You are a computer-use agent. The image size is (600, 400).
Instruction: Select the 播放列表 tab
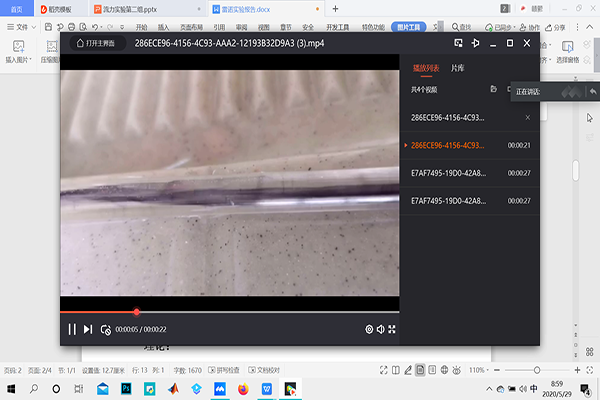pyautogui.click(x=426, y=68)
